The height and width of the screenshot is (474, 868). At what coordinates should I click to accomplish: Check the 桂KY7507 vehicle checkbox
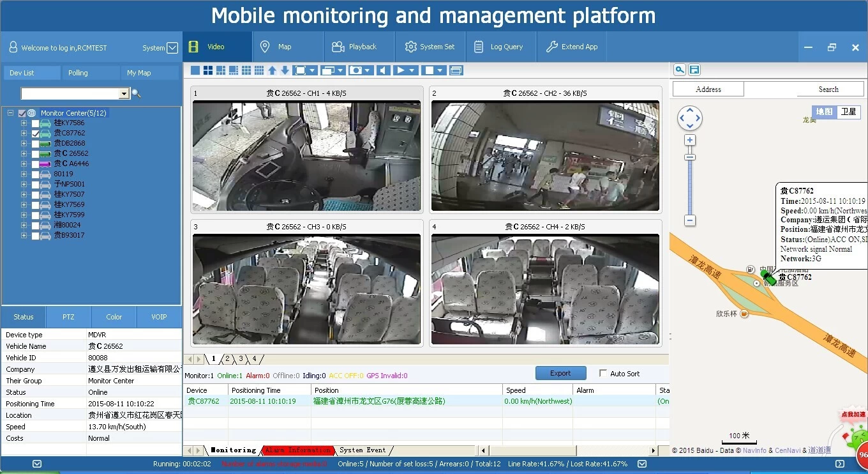(35, 194)
